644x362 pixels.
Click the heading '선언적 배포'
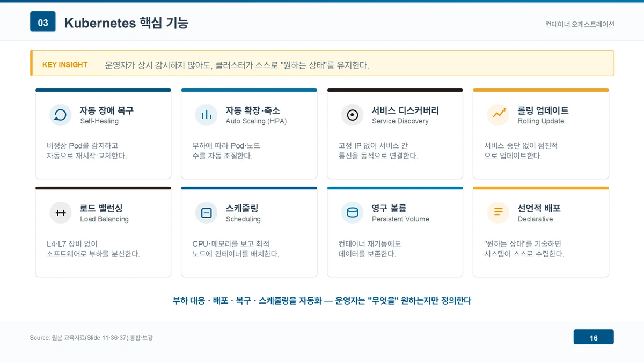click(539, 208)
